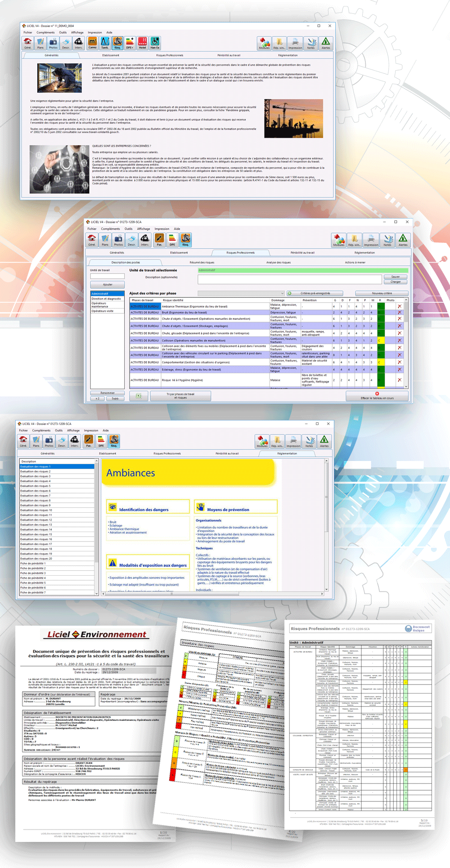450x868 pixels.
Task: Click Impression printer icon in Description des postes window
Action: [371, 240]
